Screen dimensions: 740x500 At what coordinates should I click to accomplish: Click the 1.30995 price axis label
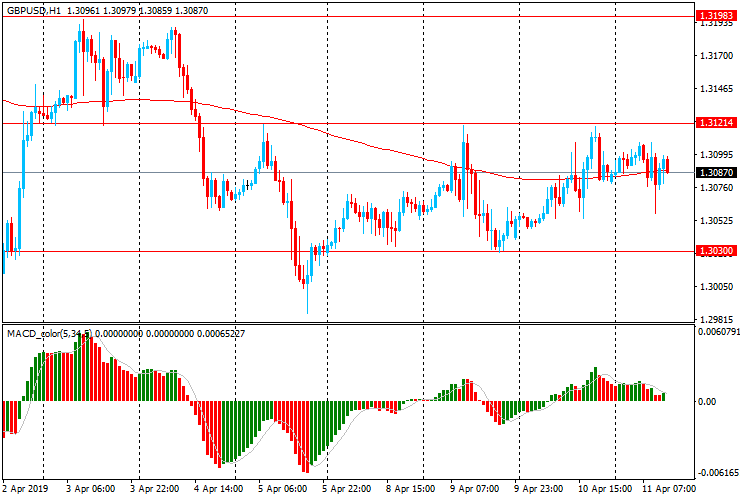click(x=716, y=155)
